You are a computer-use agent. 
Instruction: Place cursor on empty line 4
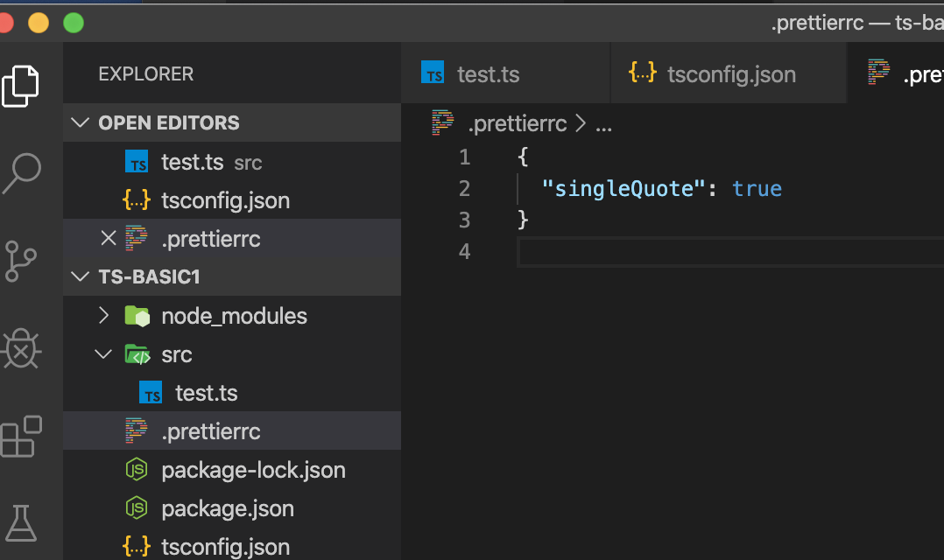point(701,252)
